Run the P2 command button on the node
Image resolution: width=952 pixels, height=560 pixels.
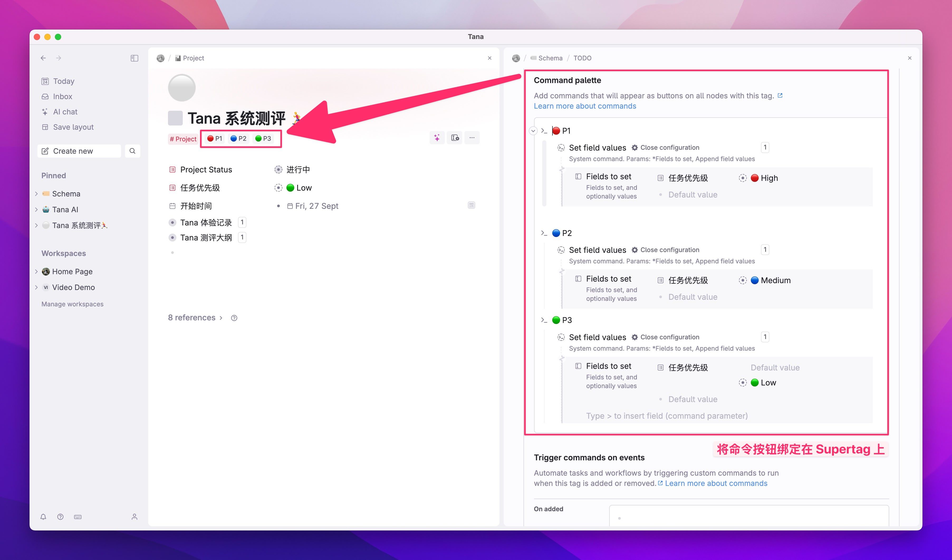[x=238, y=139]
